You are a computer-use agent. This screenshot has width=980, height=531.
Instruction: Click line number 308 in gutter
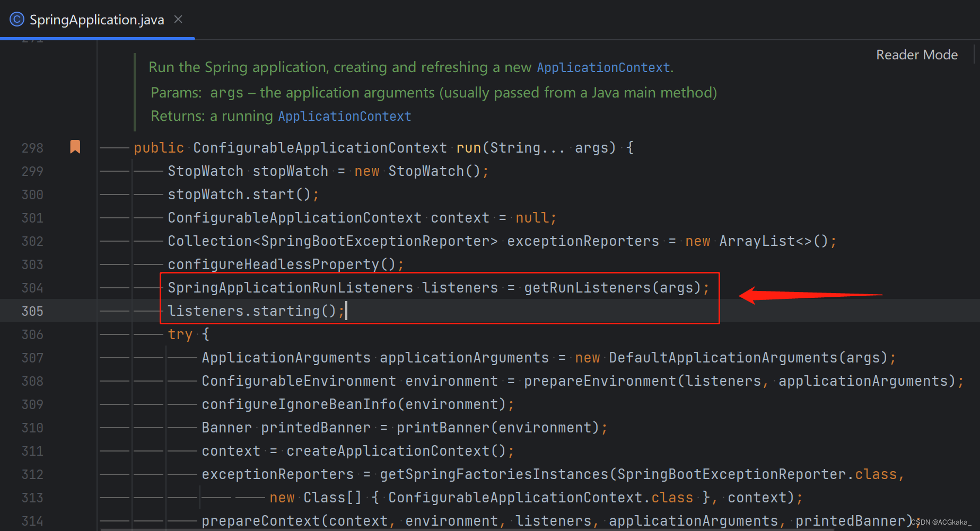tap(32, 381)
